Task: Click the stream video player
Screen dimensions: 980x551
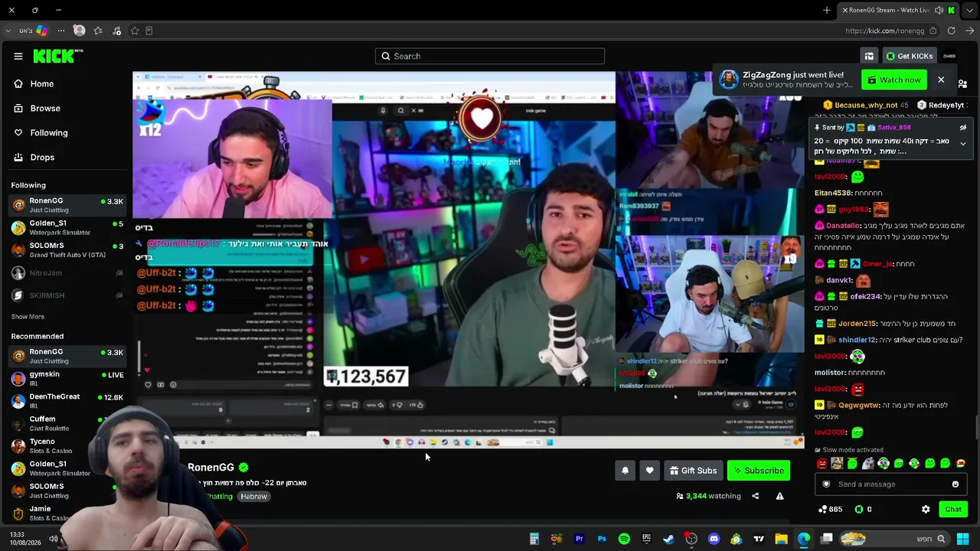Action: [469, 260]
